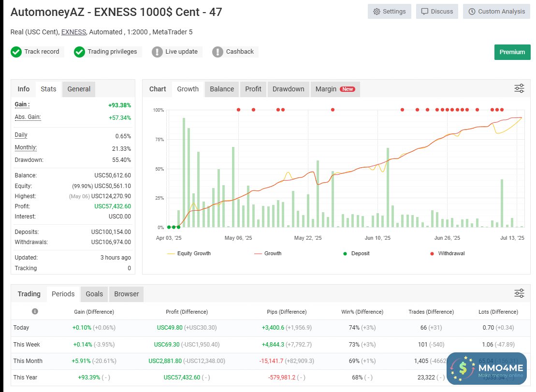Click the USC124,270.90 highest value
The width and height of the screenshot is (536, 392).
coord(111,196)
